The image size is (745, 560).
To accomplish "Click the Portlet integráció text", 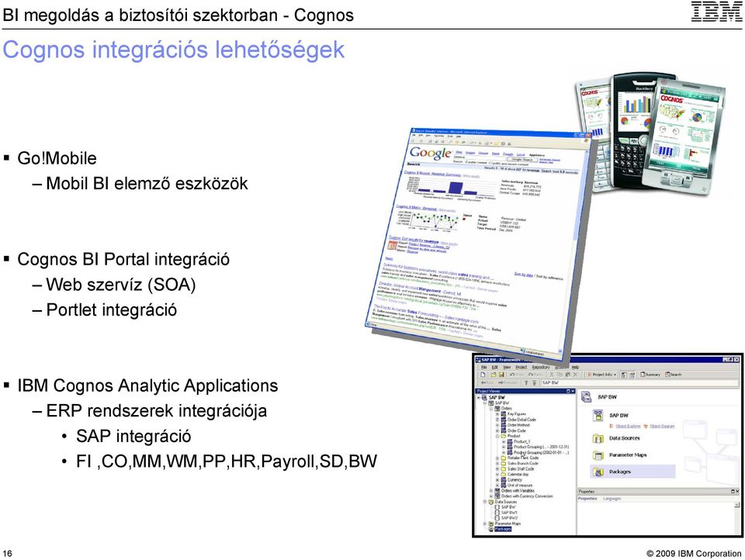I will pos(112,309).
